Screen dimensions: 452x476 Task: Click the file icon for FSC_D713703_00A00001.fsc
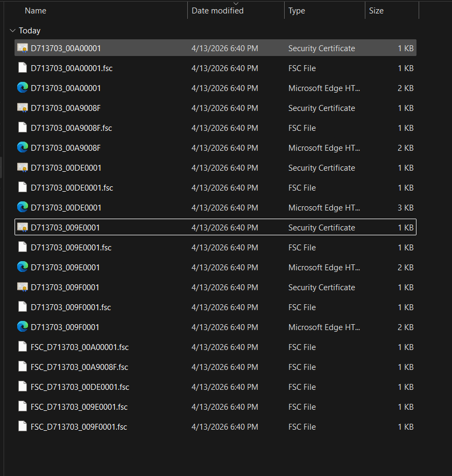point(23,347)
